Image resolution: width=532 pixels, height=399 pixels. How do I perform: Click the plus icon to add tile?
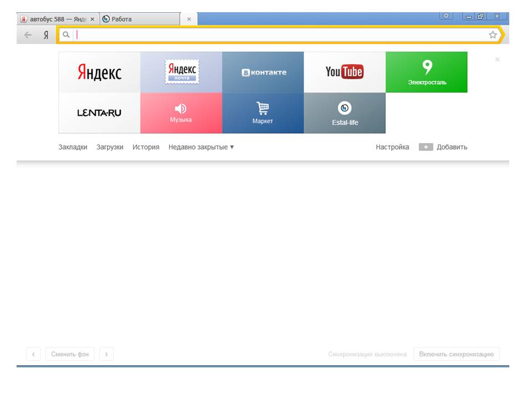click(x=426, y=147)
